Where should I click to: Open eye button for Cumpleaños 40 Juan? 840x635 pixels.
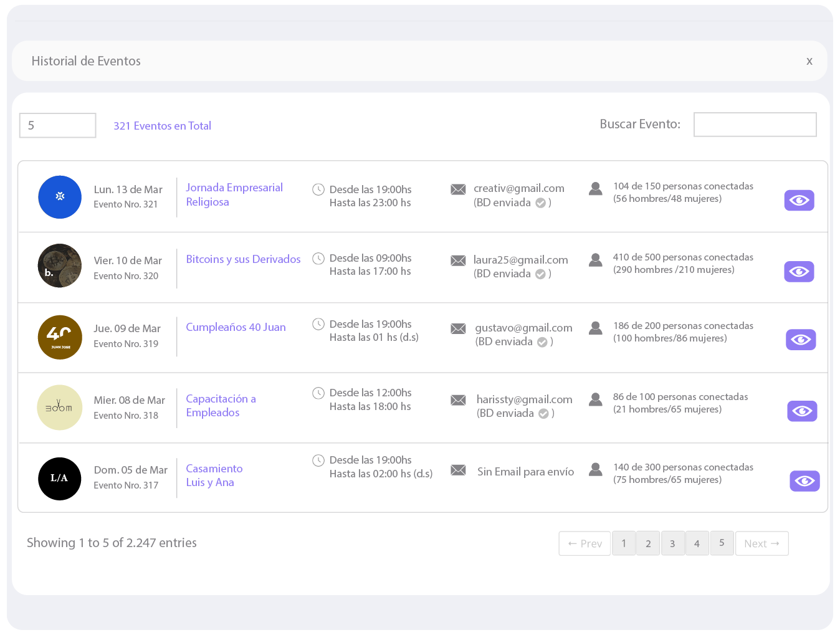click(801, 340)
